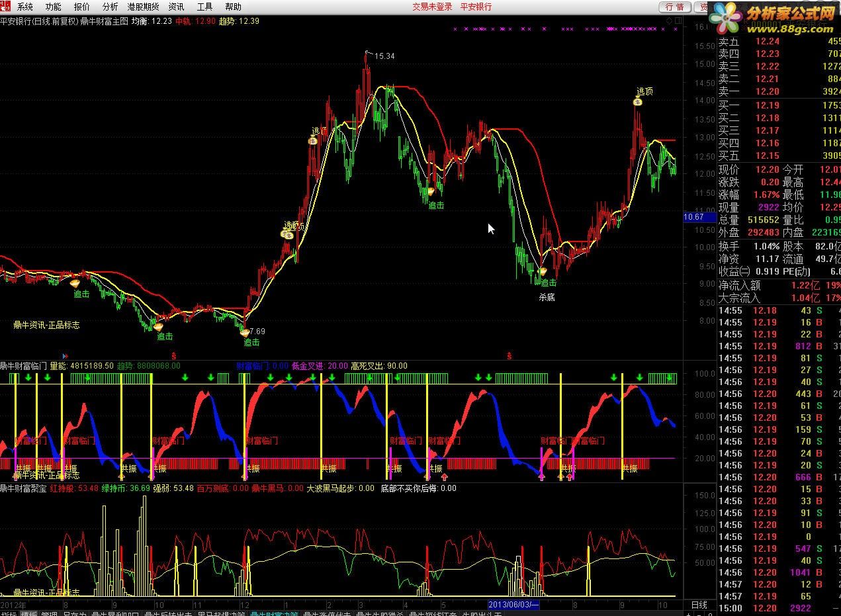Click the 逃顶 money bag near 14.00 price
The height and width of the screenshot is (616, 841).
click(639, 101)
